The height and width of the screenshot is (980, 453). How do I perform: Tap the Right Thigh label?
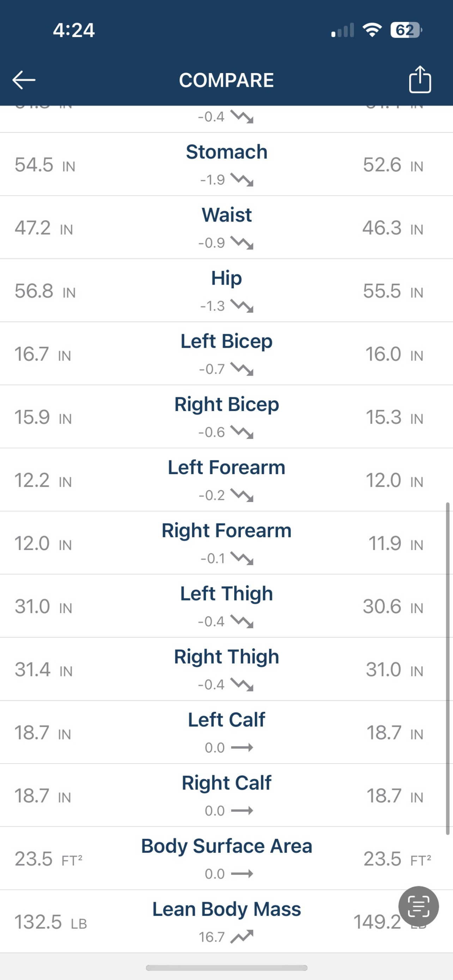tap(227, 657)
